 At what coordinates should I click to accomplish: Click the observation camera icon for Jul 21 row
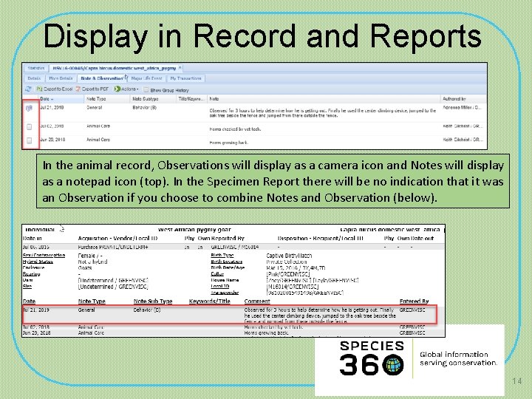pyautogui.click(x=29, y=108)
